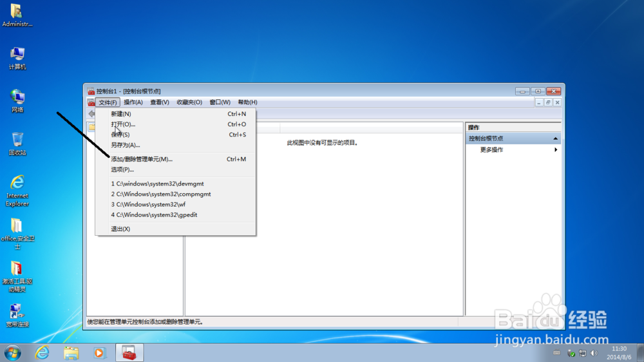
Task: Open recent file 4 gpedit
Action: pyautogui.click(x=175, y=214)
